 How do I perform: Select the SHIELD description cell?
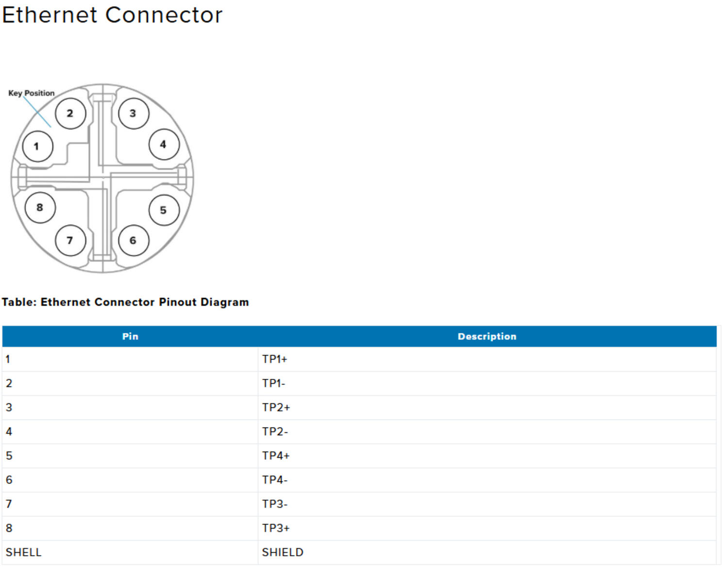click(282, 552)
